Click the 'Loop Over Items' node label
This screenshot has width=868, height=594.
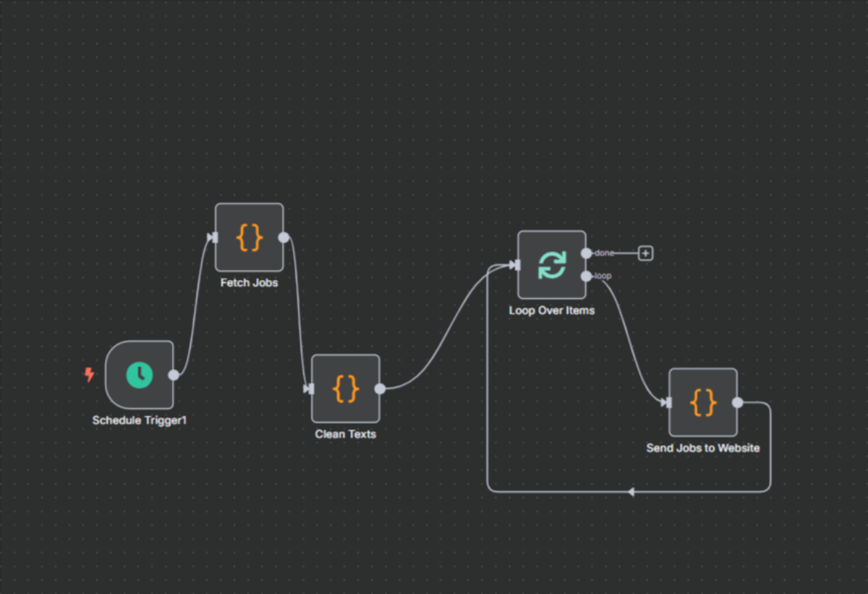tap(552, 310)
